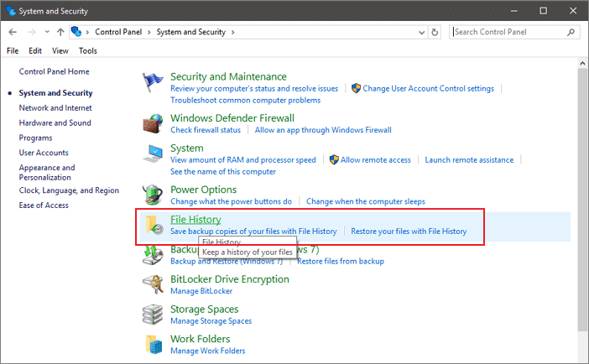589x364 pixels.
Task: Expand the System and Security breadcrumb chevron
Action: point(232,32)
